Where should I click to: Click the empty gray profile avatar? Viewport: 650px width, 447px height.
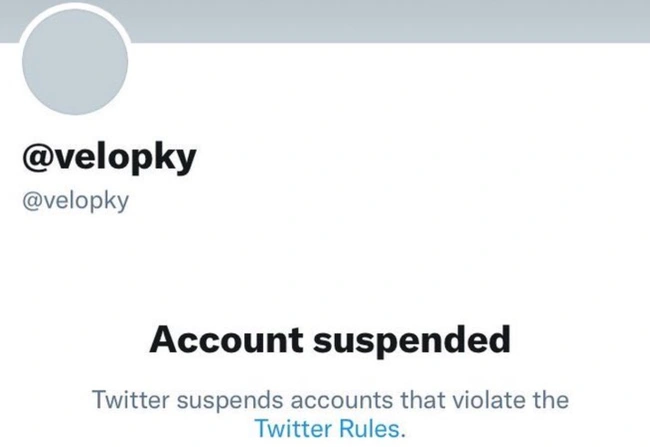(x=77, y=60)
